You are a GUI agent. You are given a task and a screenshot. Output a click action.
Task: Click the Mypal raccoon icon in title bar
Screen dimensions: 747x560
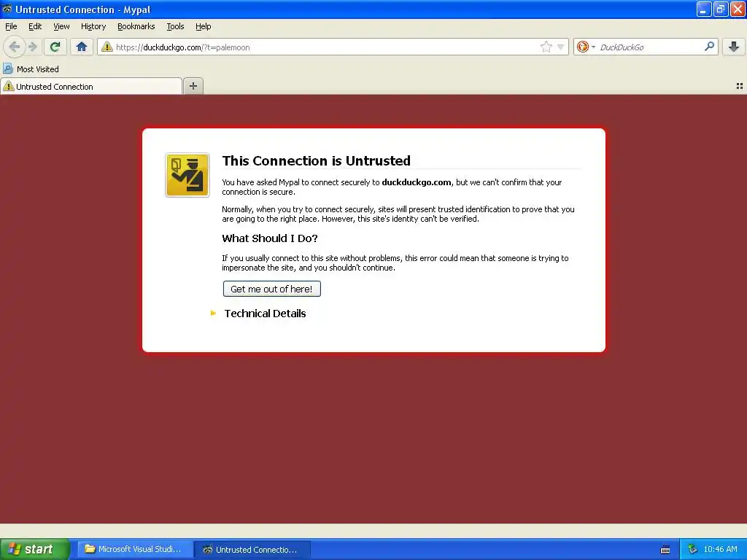(7, 9)
